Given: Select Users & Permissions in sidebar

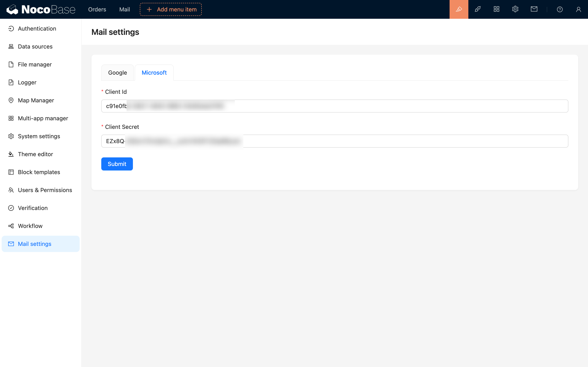Looking at the screenshot, I should click(x=45, y=190).
